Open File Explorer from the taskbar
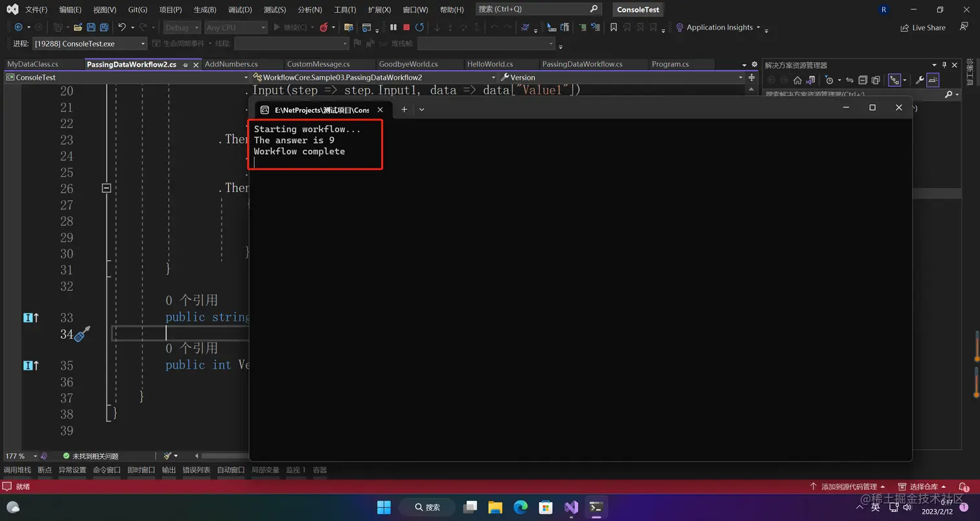 coord(495,507)
